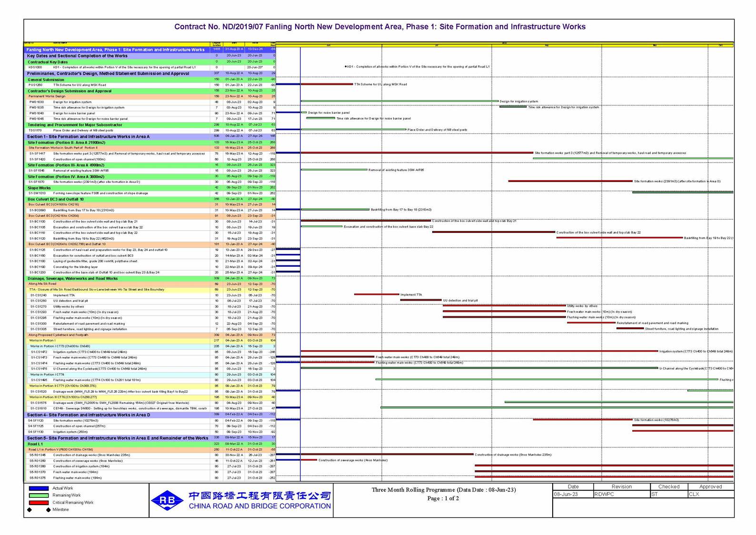Select the red UU detection and trial pit bar
Viewport: 756px width, 535px height.
click(x=421, y=300)
